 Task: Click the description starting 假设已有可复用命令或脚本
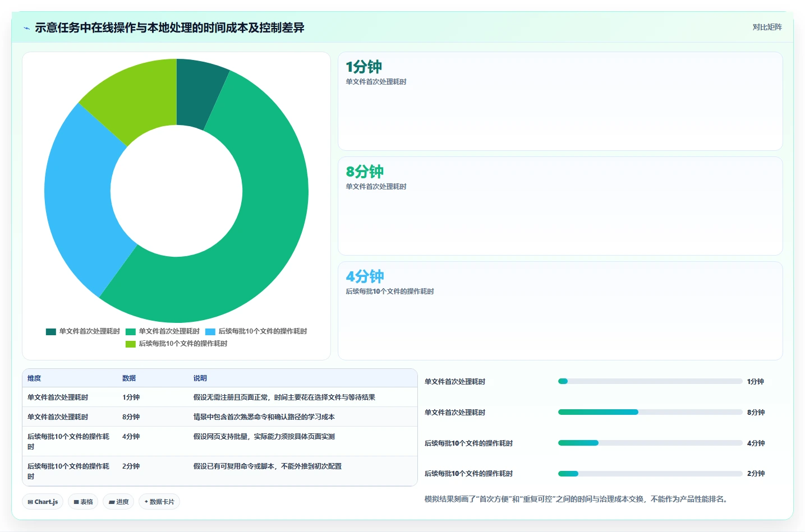(x=268, y=466)
